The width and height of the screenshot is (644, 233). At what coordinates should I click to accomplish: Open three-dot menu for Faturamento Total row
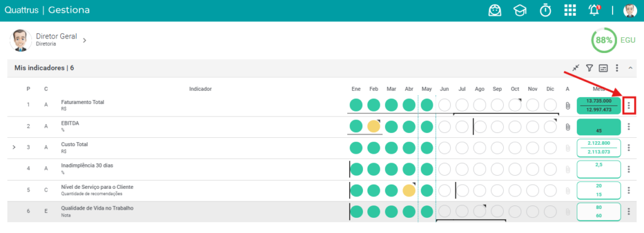(x=629, y=106)
